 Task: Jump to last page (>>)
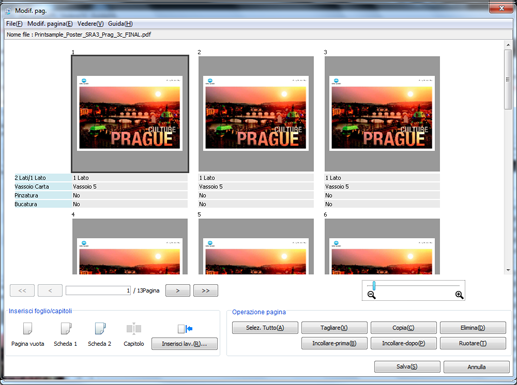pos(206,291)
